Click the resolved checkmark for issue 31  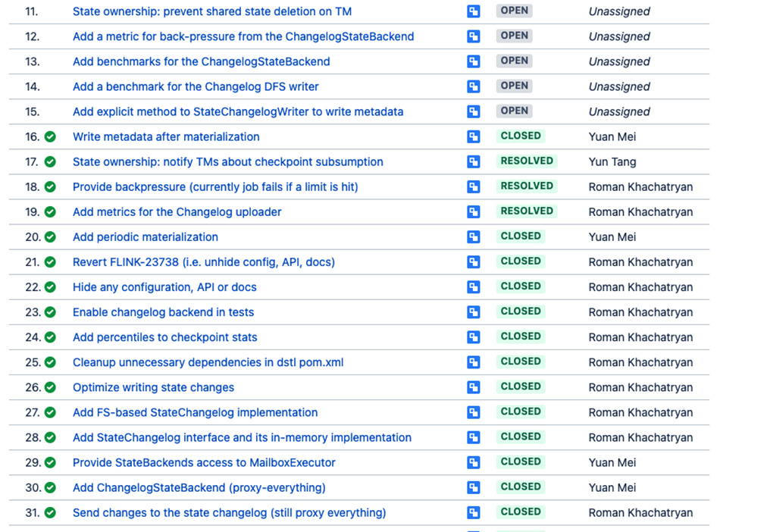(50, 512)
